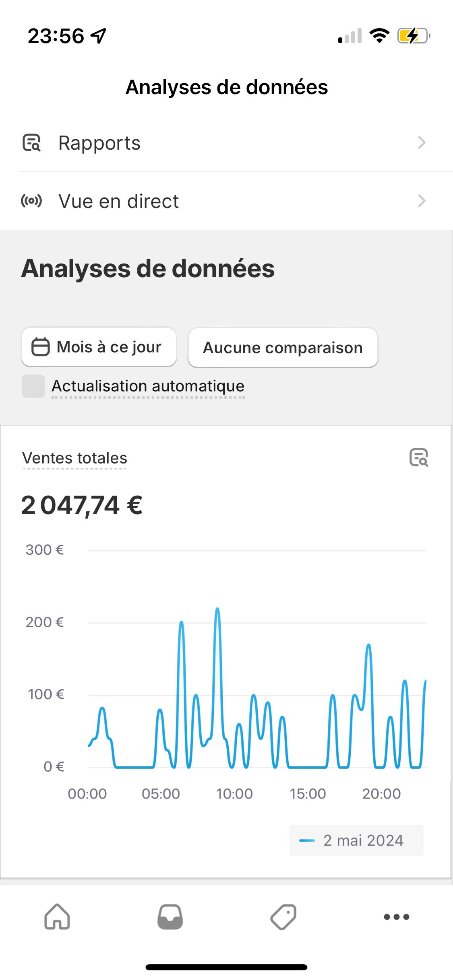The width and height of the screenshot is (453, 980).
Task: Tap the 2 mai 2024 legend entry
Action: click(x=356, y=840)
